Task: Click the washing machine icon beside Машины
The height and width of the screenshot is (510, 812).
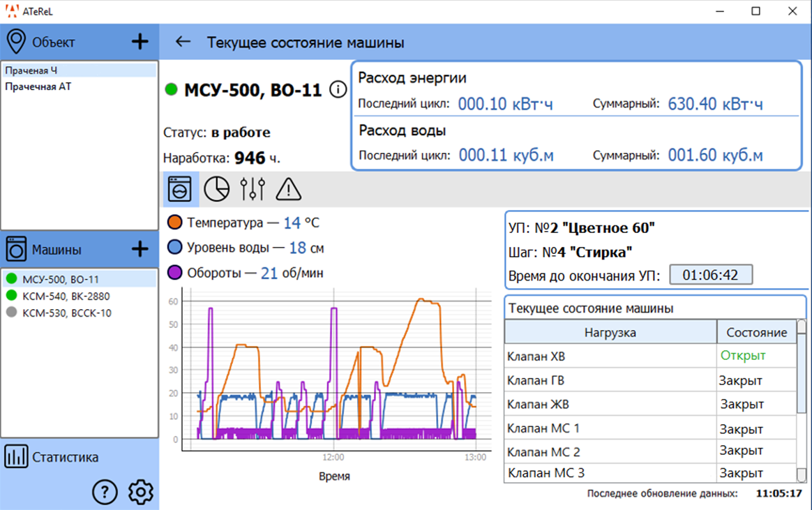Action: pyautogui.click(x=16, y=249)
